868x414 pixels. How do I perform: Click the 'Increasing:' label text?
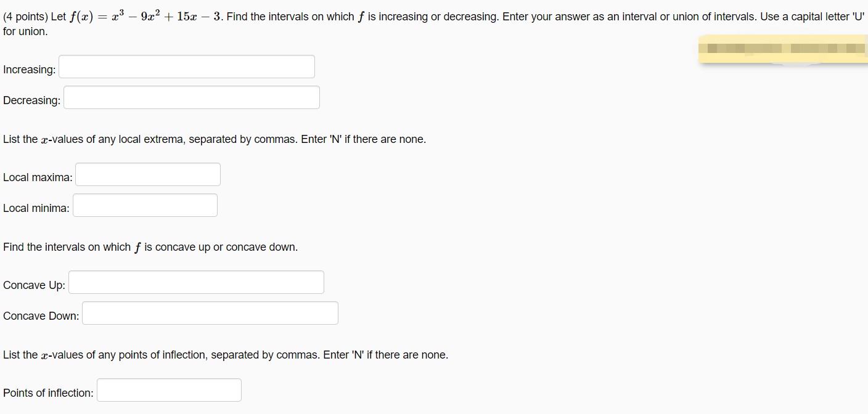coord(29,69)
